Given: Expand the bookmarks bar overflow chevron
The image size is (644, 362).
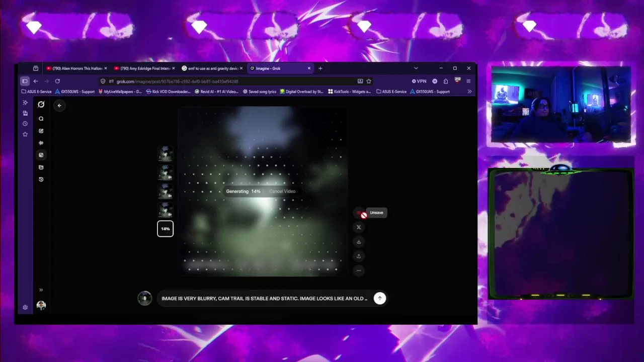Looking at the screenshot, I should pyautogui.click(x=469, y=92).
